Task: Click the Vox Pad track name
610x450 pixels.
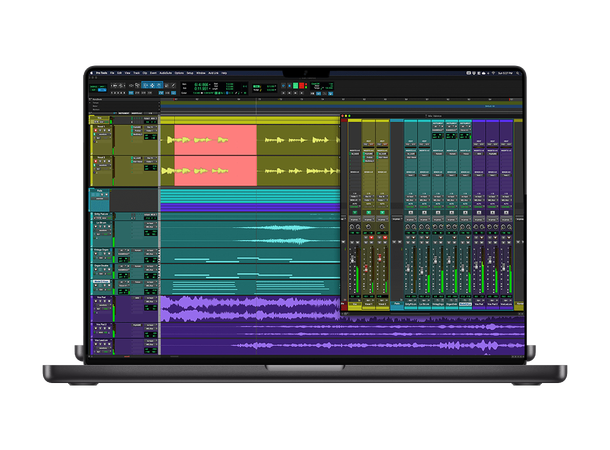Action: click(x=101, y=298)
